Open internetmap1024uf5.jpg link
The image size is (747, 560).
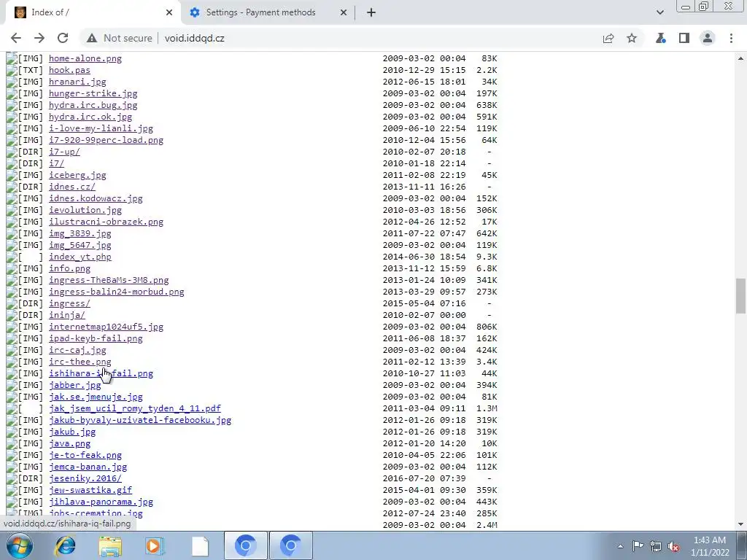click(107, 327)
